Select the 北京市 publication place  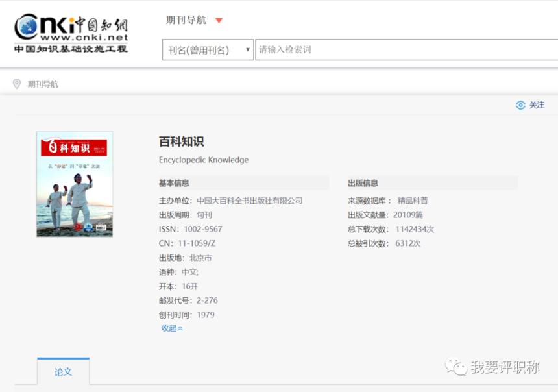pyautogui.click(x=200, y=258)
